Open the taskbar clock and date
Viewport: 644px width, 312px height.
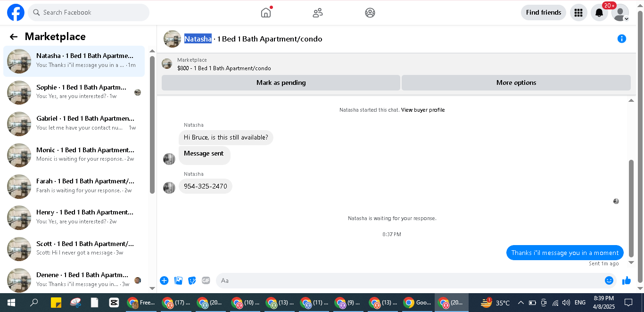tap(603, 303)
